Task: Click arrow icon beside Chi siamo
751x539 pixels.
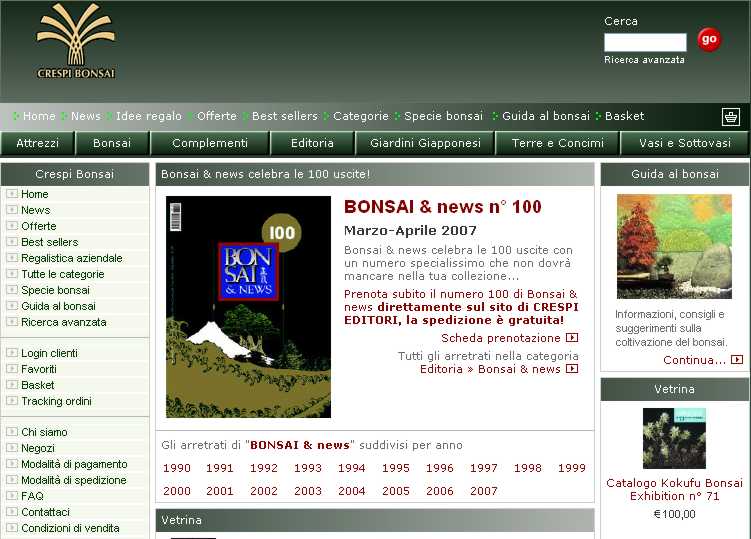Action: point(12,431)
